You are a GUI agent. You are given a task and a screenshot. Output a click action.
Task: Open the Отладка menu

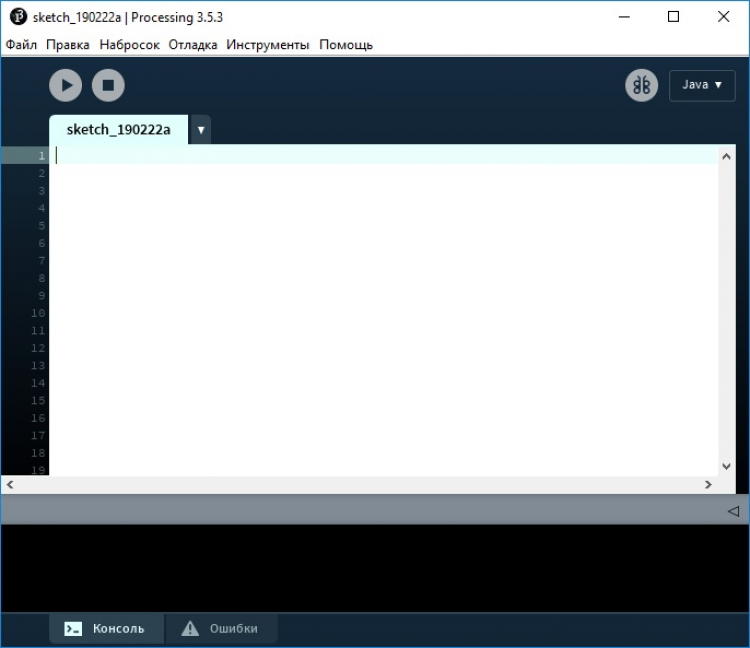pyautogui.click(x=193, y=44)
